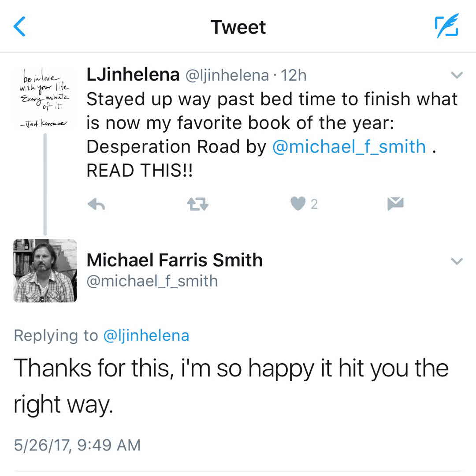
Task: Select the LJinhelena display name
Action: tap(133, 75)
